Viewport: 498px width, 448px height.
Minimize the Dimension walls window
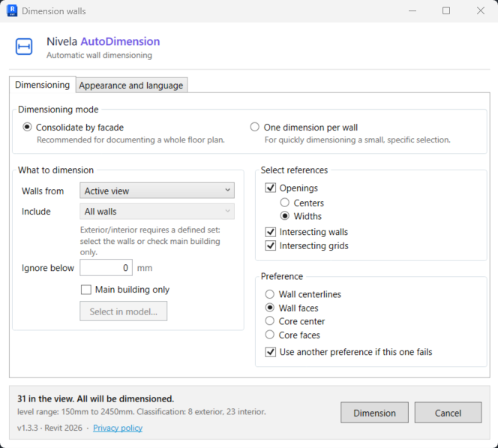pyautogui.click(x=412, y=11)
